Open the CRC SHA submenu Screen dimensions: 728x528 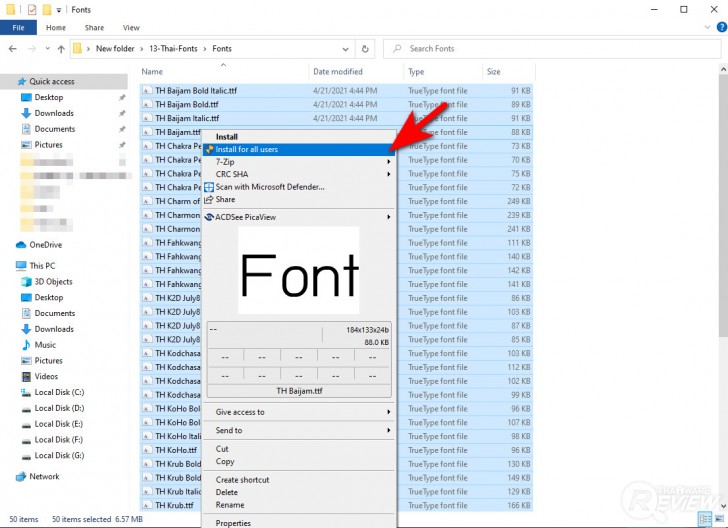tap(299, 174)
